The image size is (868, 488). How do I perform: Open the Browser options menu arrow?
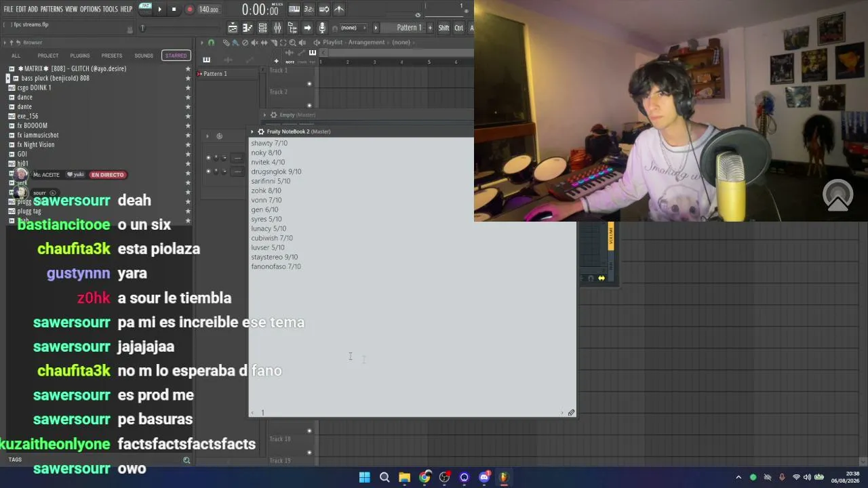(x=5, y=43)
